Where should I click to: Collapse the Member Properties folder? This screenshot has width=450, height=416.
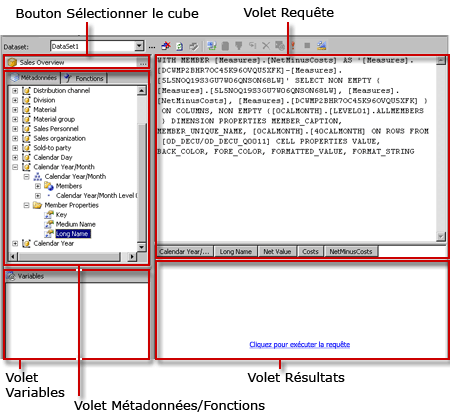26,205
